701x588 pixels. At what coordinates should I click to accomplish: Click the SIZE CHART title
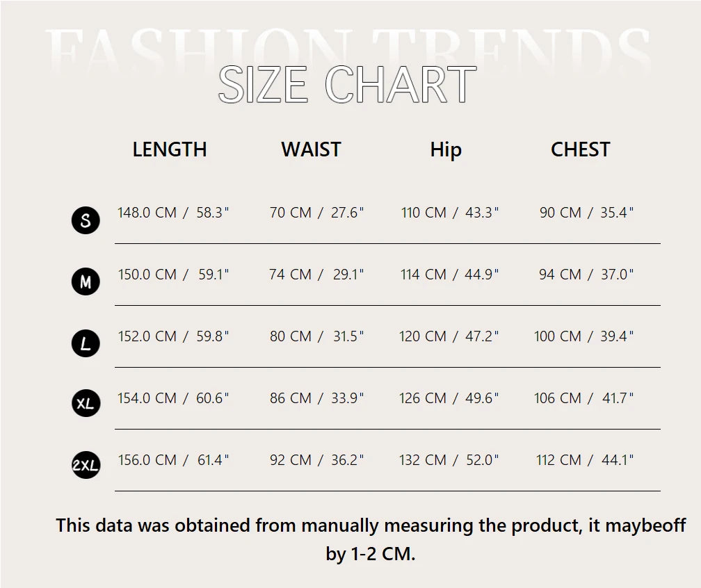click(347, 85)
